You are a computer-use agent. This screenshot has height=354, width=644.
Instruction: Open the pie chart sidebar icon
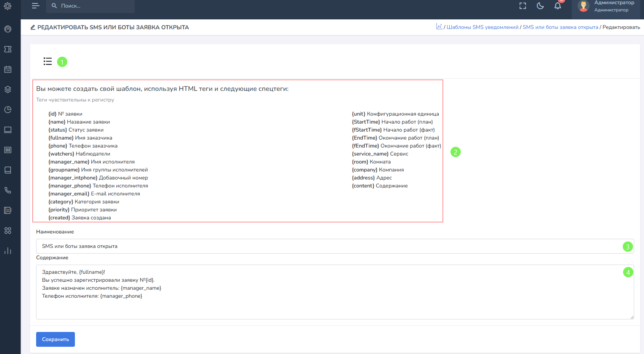pyautogui.click(x=8, y=110)
